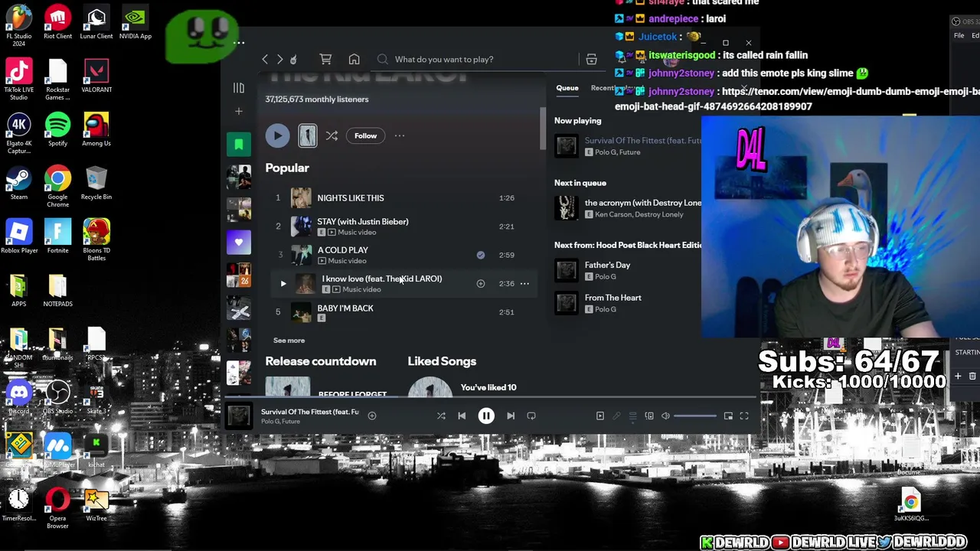Screen dimensions: 980x551
Task: Skip to the next track
Action: click(x=511, y=416)
